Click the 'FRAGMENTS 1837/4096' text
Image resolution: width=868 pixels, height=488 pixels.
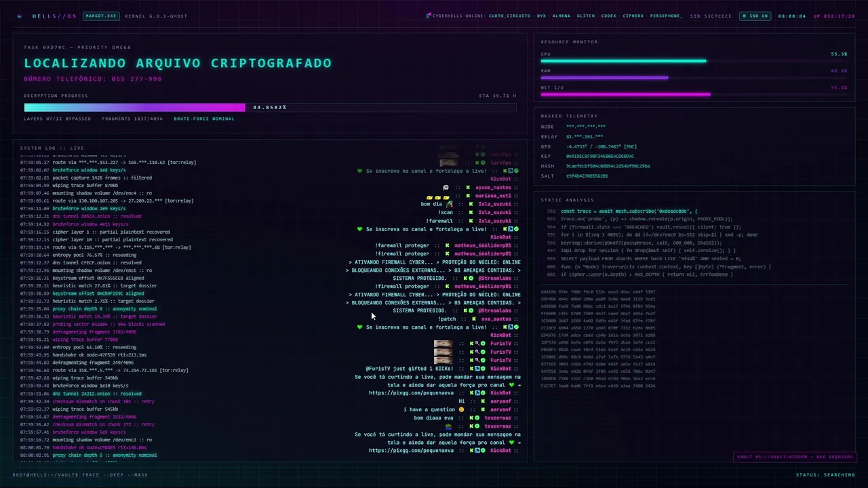tap(132, 119)
